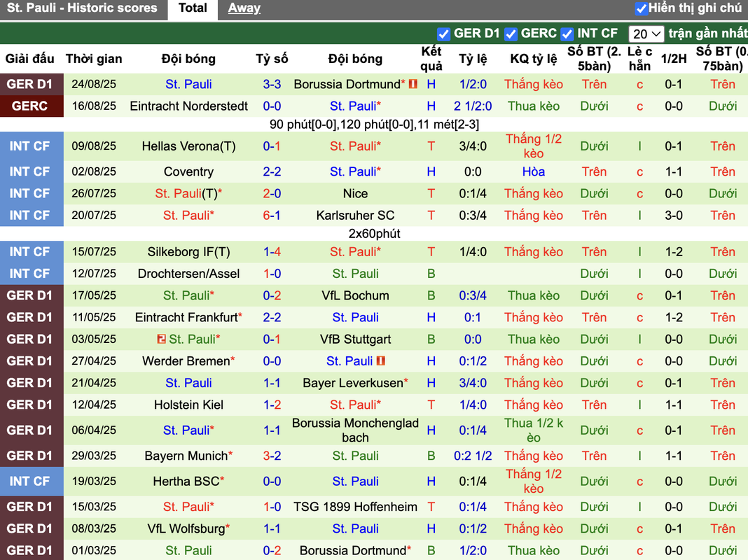
Task: Click date 29/03/25
Action: point(94,456)
